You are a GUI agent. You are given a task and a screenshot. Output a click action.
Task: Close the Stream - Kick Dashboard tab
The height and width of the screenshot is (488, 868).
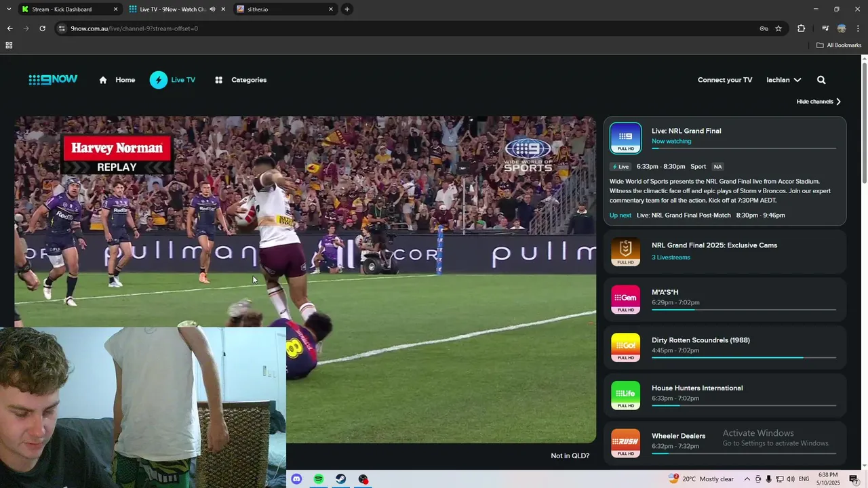[x=115, y=9]
